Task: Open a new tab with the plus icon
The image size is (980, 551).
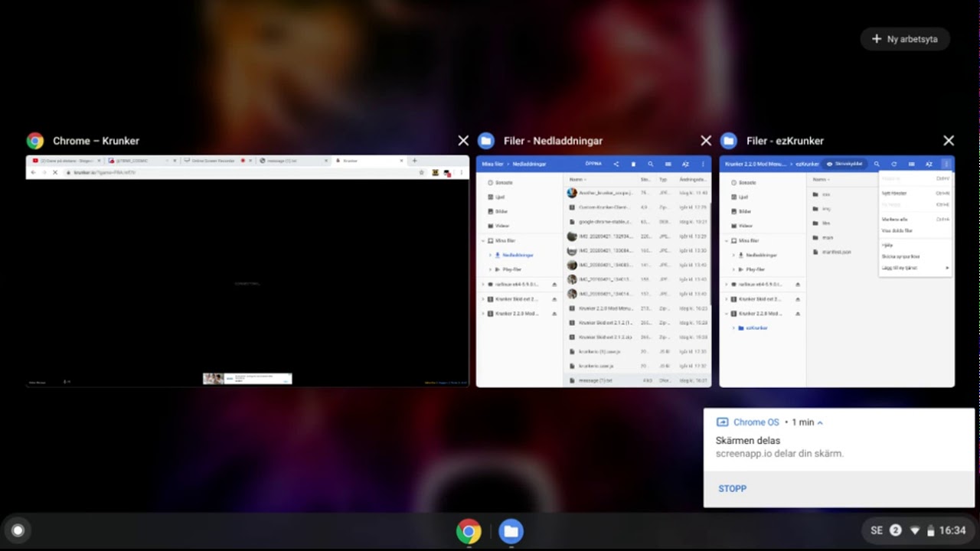Action: [414, 161]
